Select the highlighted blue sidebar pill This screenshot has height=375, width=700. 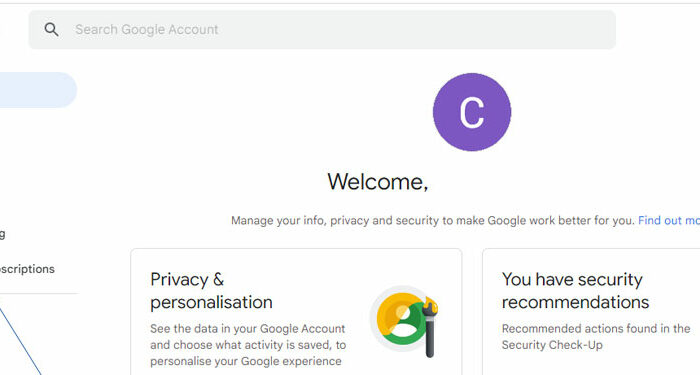(38, 90)
